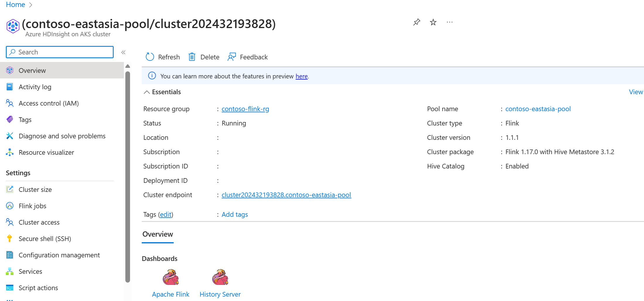The width and height of the screenshot is (644, 301).
Task: Click the magnifier icon in Search box
Action: click(x=12, y=52)
